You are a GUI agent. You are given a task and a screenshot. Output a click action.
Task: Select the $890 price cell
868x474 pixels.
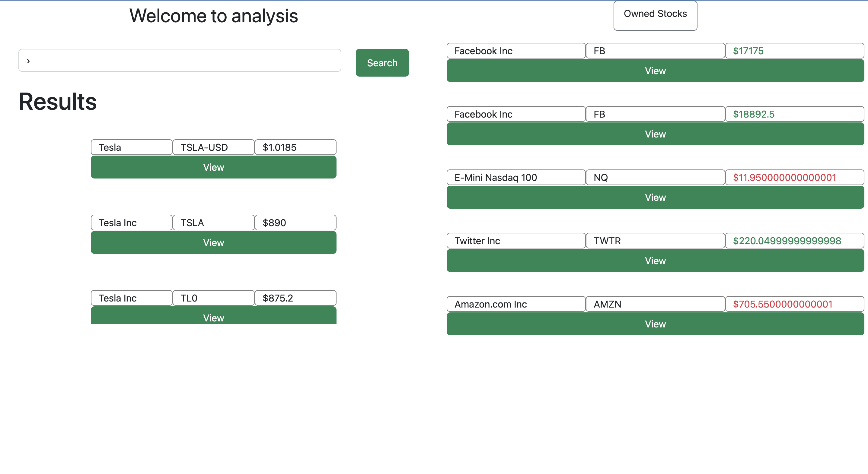point(295,223)
